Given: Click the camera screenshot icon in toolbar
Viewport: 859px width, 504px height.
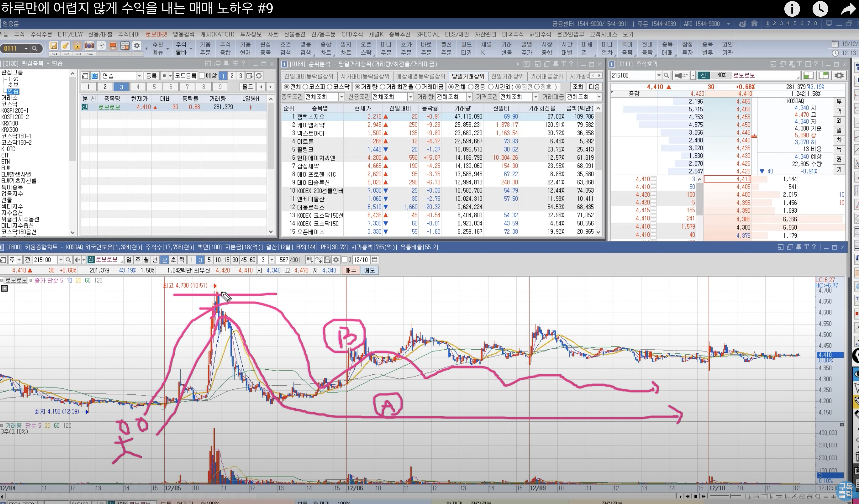Looking at the screenshot, I should [89, 46].
